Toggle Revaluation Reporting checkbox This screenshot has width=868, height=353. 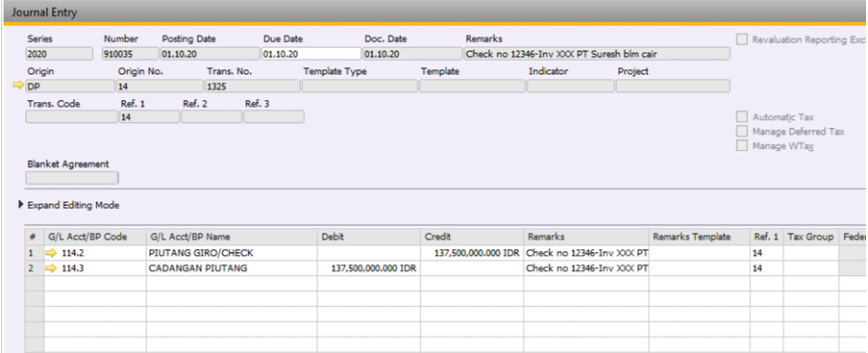pyautogui.click(x=742, y=39)
